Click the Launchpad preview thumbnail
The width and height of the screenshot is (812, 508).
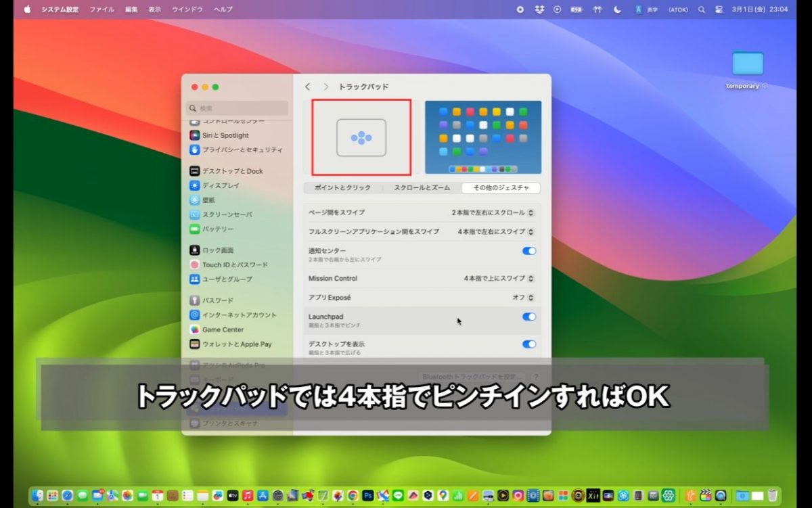point(483,137)
